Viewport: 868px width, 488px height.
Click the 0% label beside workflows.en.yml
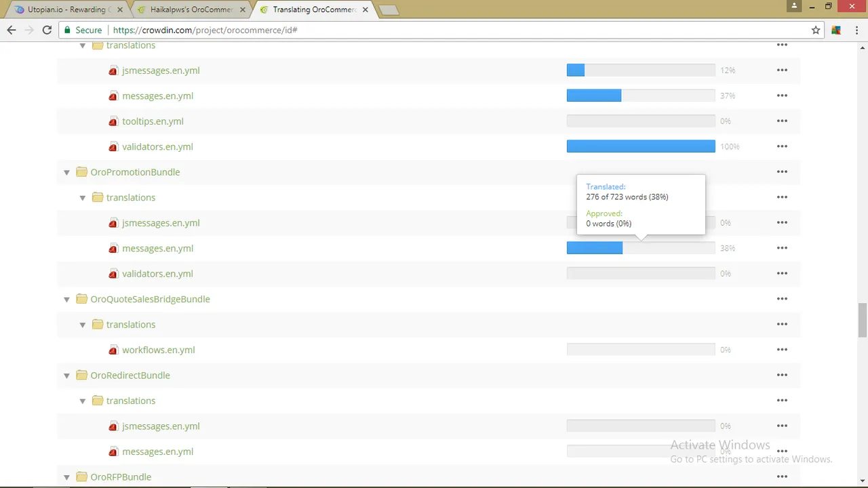pyautogui.click(x=726, y=350)
